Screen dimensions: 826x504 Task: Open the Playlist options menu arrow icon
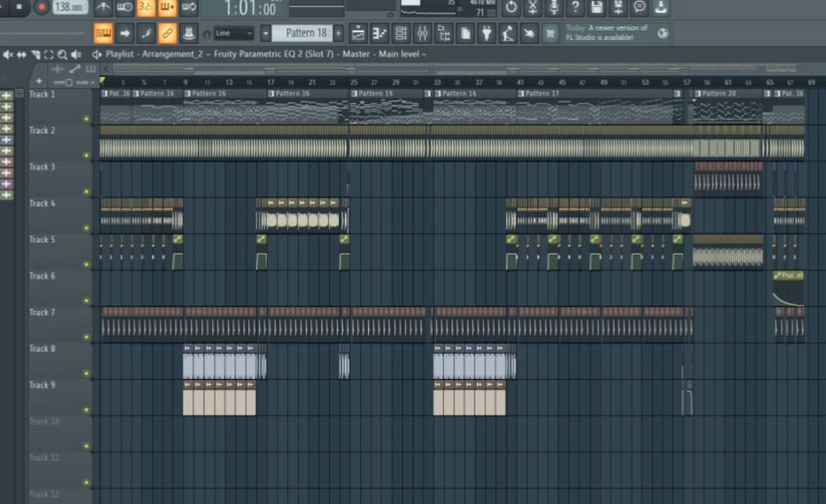pos(97,54)
